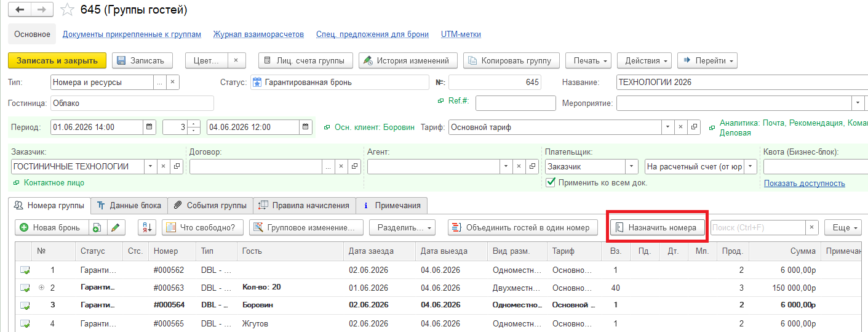
Task: Open selection dialog for Тип field
Action: click(160, 82)
